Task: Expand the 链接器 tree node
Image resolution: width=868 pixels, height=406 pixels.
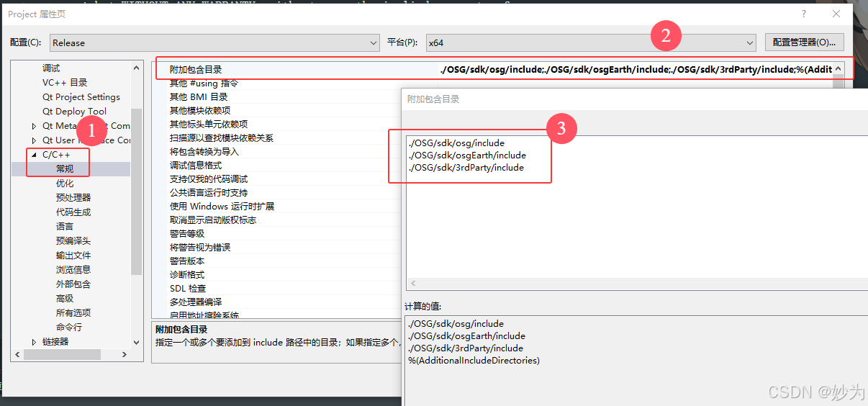Action: (x=34, y=342)
